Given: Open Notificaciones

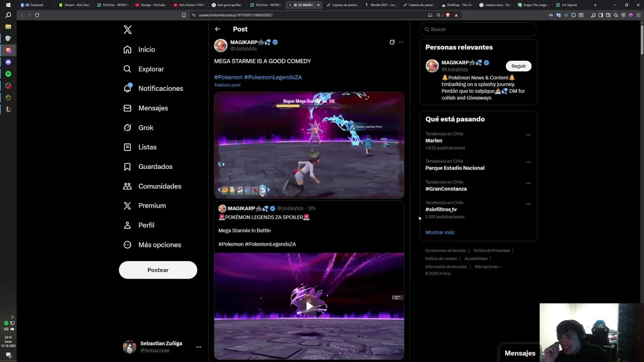Looking at the screenshot, I should 153,88.
